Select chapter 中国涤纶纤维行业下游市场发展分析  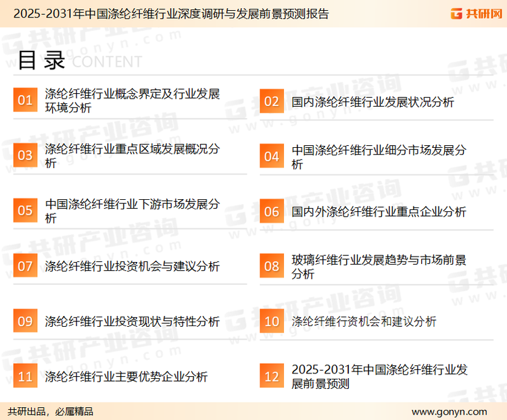click(132, 211)
